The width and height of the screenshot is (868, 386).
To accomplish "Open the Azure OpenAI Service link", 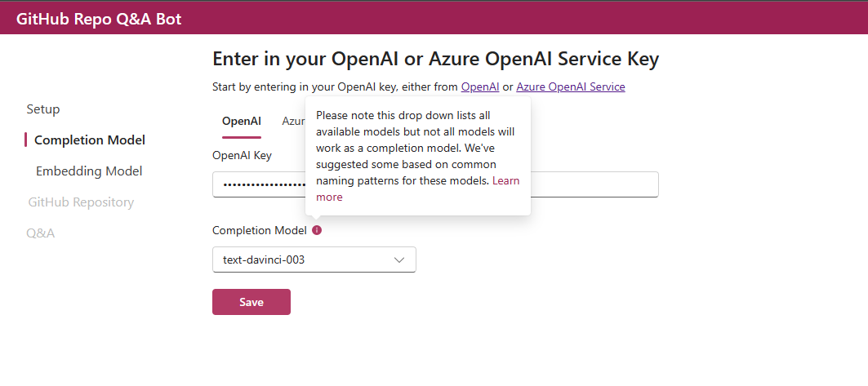I will point(571,87).
